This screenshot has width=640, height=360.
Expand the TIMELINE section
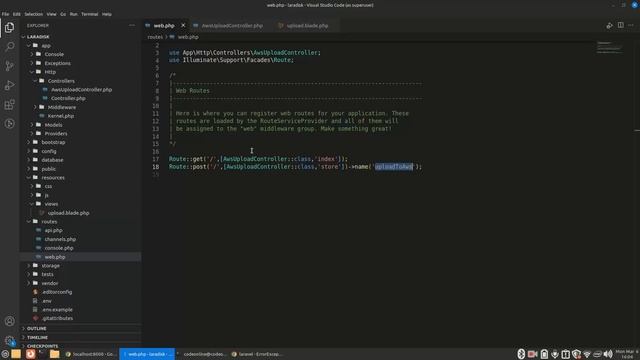click(x=37, y=338)
